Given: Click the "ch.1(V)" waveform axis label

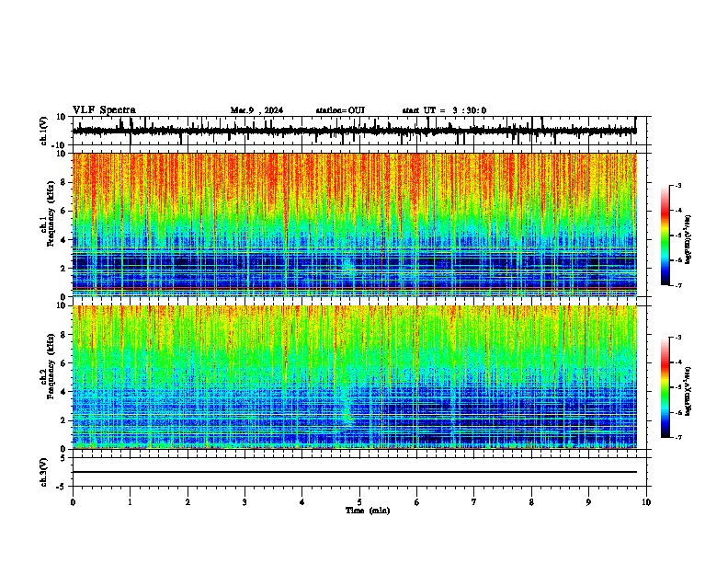Looking at the screenshot, I should point(44,131).
